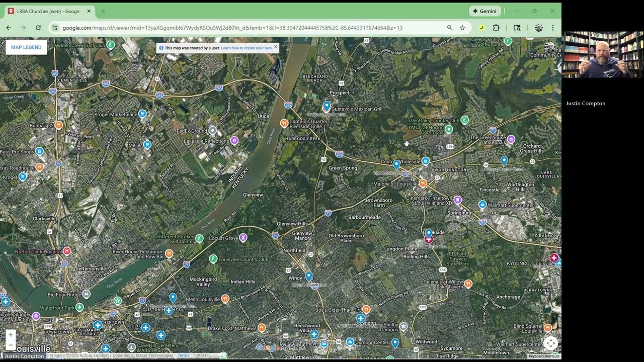Screen dimensions: 644x362
Task: Click the Walmart Supercenter marker near Springhurst
Action: [482, 205]
